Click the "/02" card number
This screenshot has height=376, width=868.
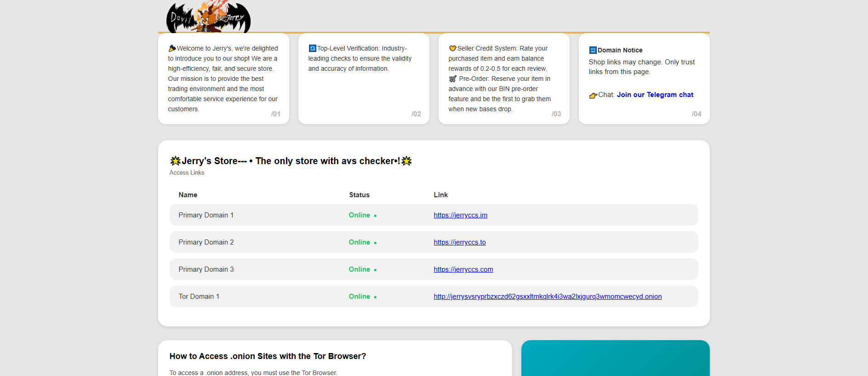416,114
